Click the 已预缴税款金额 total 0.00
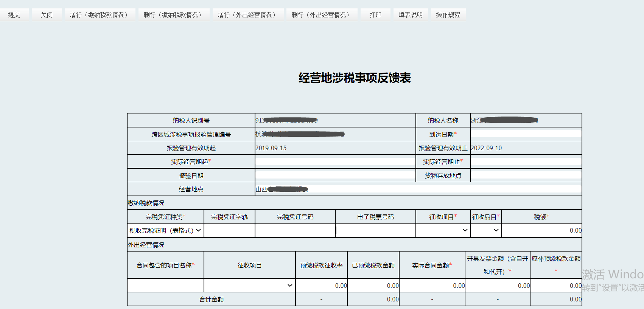 (393, 299)
